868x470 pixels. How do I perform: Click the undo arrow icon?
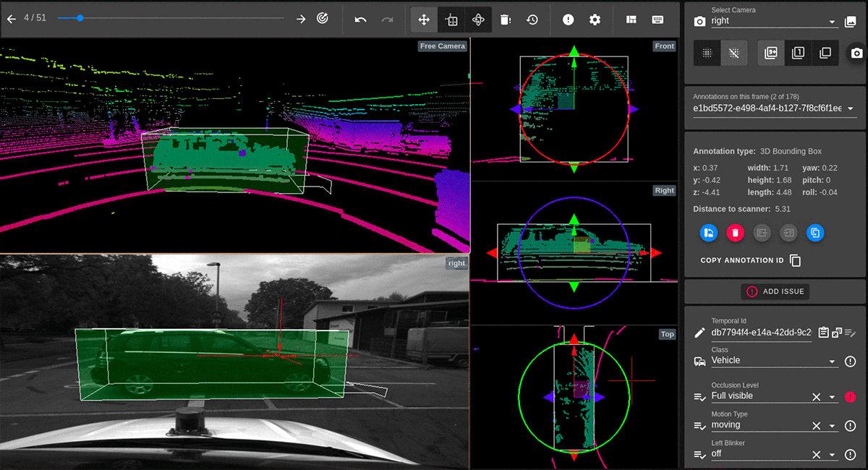(x=361, y=20)
